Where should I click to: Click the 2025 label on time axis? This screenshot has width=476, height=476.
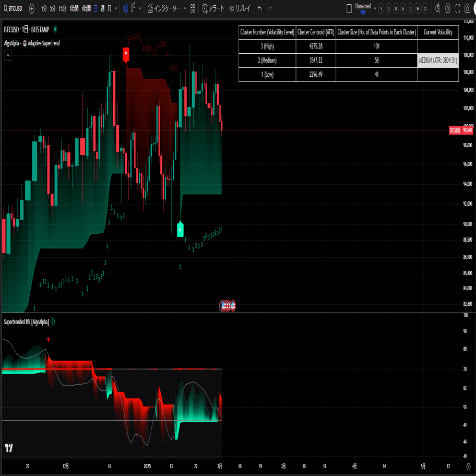147,466
